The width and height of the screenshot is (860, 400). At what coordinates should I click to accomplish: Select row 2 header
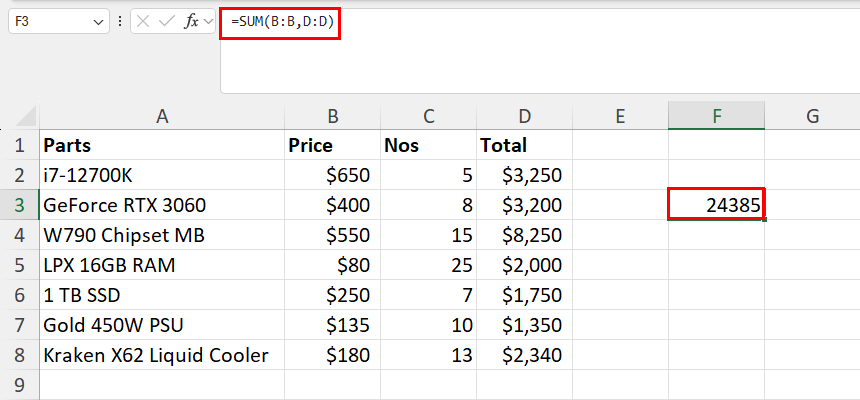coord(20,175)
